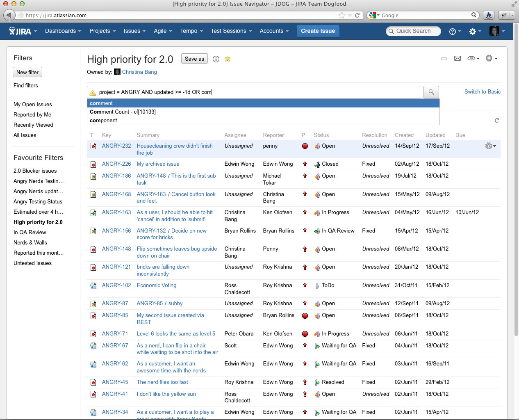Open the Google search engine dropdown
This screenshot has width=519, height=420.
(374, 15)
